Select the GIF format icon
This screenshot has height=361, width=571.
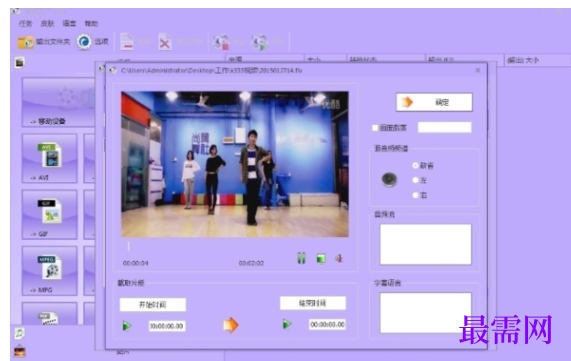tap(50, 211)
